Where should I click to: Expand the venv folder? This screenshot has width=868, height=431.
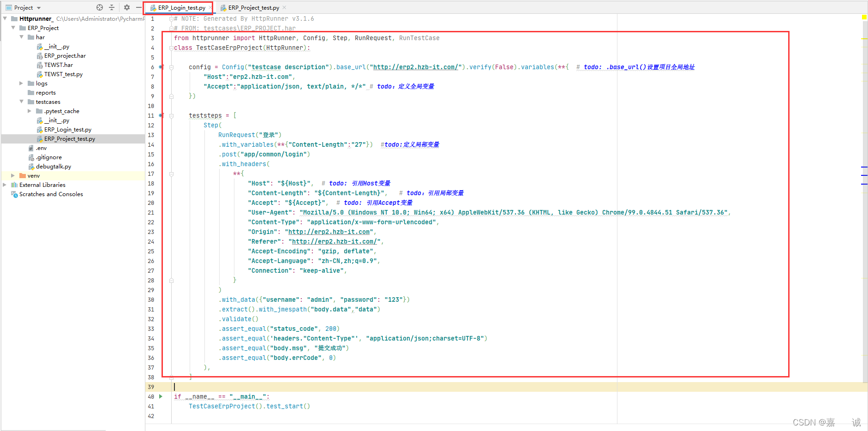(x=13, y=176)
